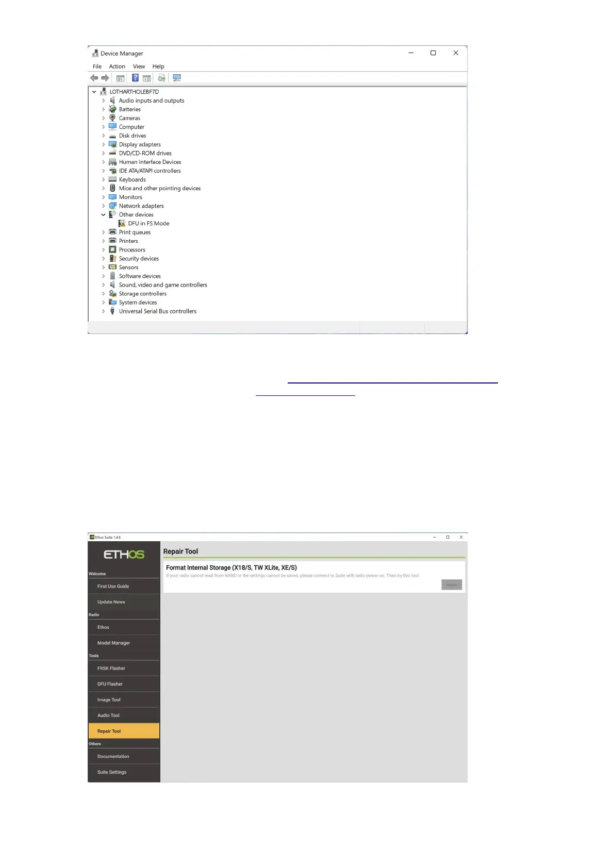
Task: Close the Ethos Suite window
Action: (461, 537)
